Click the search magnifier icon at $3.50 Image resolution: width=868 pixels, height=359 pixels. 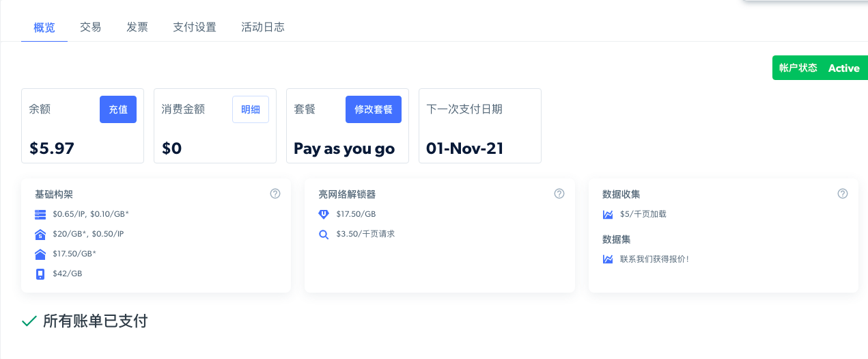[x=324, y=234]
